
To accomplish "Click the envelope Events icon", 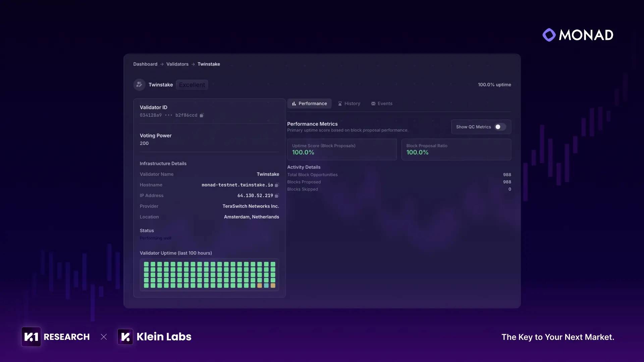I will click(373, 104).
